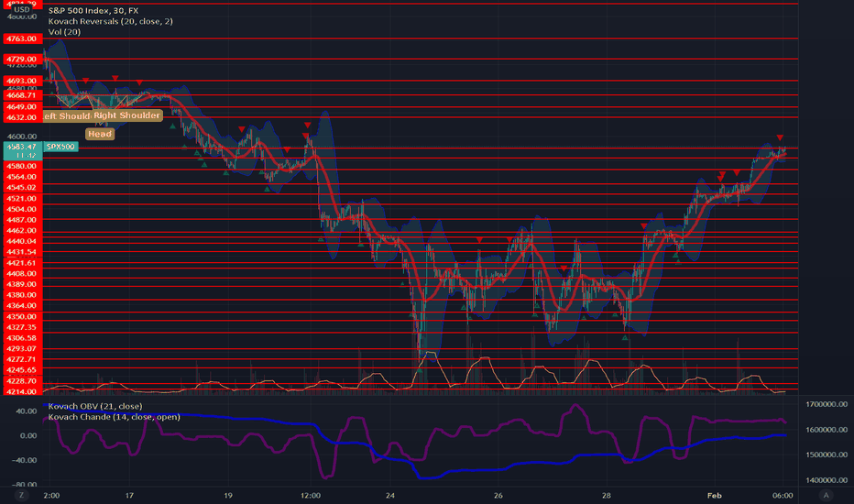Select the 4668.71 horizontal line label

(22, 94)
